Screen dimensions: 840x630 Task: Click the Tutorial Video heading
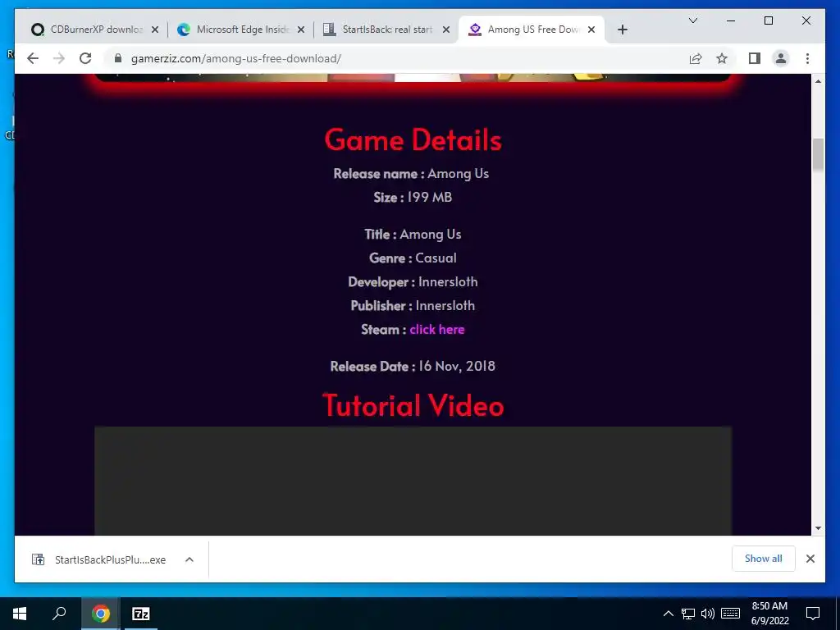point(413,405)
